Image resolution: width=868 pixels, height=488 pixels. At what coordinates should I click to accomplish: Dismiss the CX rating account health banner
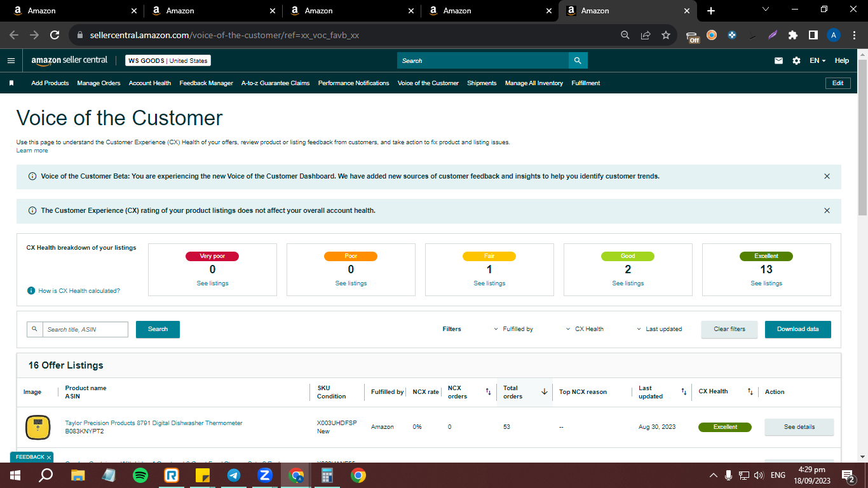(827, 210)
